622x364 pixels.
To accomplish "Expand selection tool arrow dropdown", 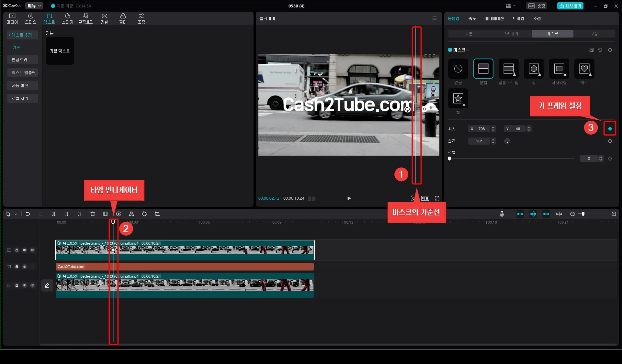I will pyautogui.click(x=16, y=214).
